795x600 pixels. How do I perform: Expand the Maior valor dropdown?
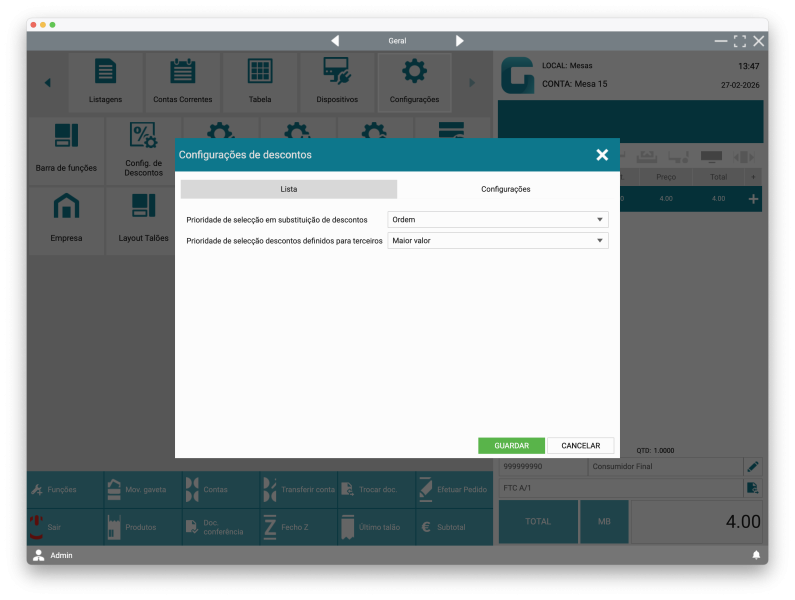[x=498, y=241]
